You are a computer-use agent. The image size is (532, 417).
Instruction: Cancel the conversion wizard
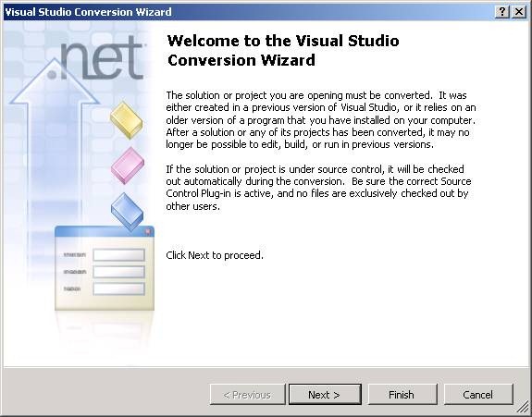pyautogui.click(x=478, y=395)
